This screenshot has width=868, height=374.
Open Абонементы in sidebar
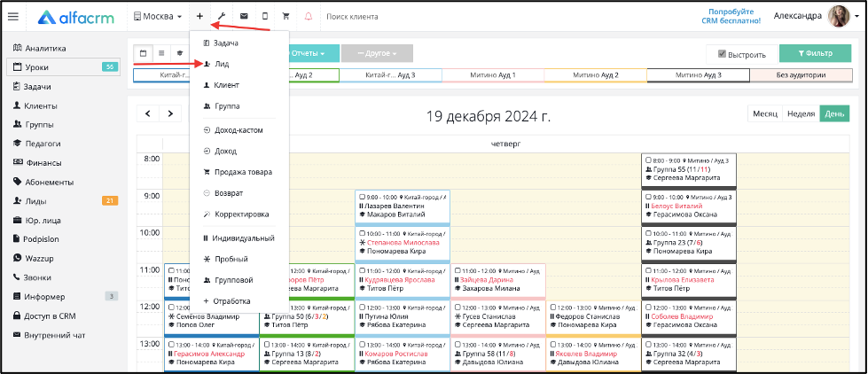point(43,182)
